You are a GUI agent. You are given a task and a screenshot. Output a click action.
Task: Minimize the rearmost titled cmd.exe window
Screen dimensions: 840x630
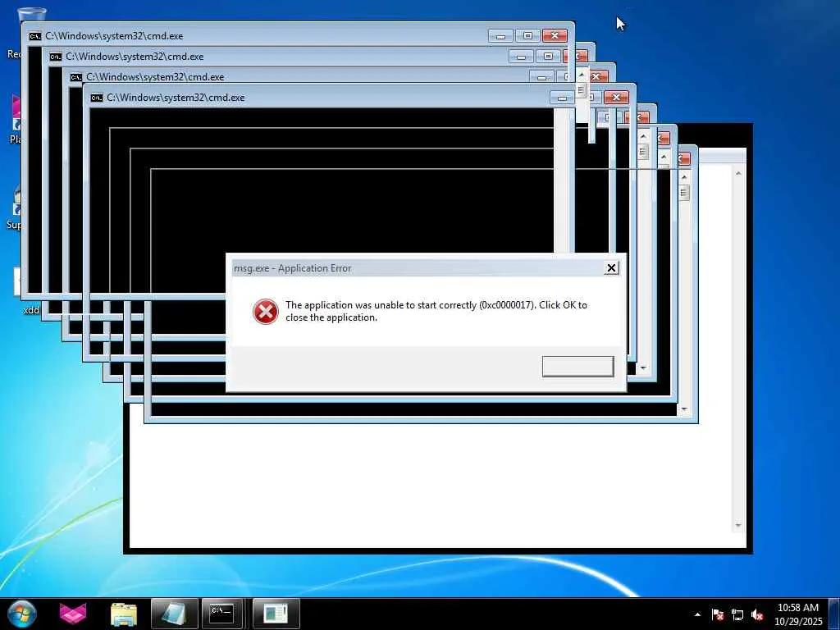tap(500, 36)
